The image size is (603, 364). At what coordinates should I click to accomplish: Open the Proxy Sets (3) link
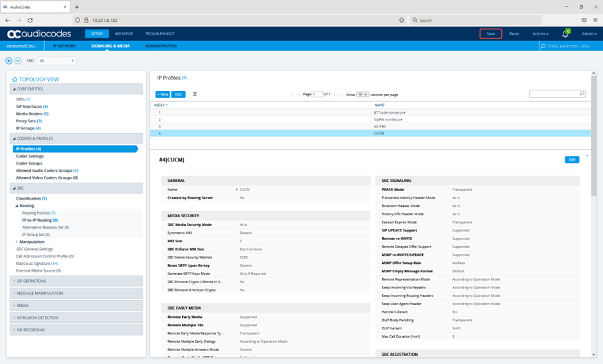point(29,121)
